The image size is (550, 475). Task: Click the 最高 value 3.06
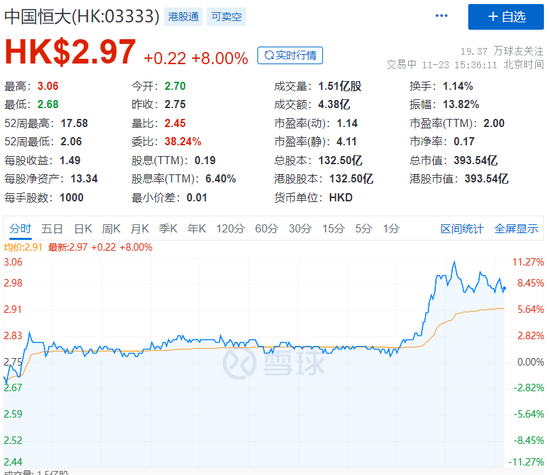tap(48, 86)
